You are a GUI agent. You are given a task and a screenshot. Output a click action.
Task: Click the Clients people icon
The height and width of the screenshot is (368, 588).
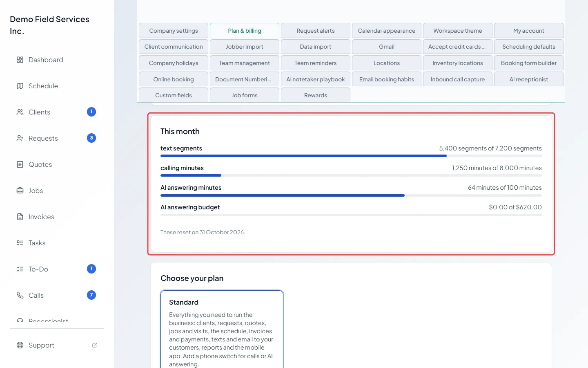coord(20,112)
